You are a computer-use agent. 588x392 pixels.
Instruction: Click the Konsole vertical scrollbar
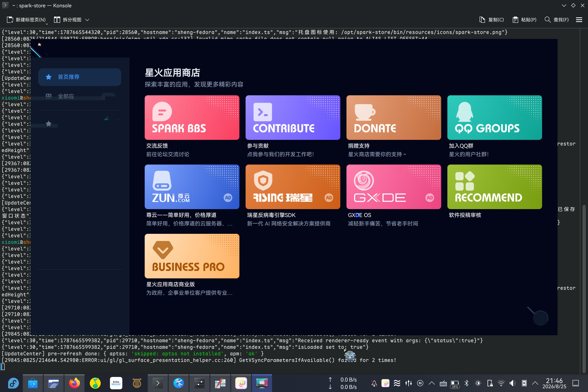coord(584,289)
